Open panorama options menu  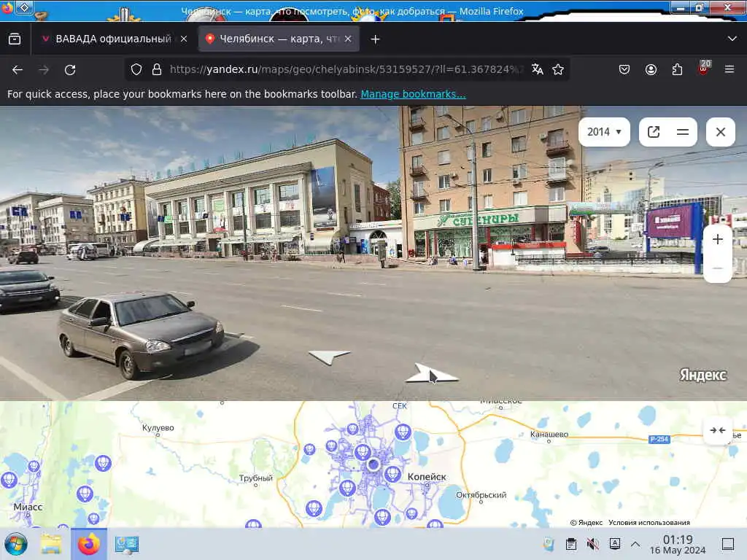[683, 132]
